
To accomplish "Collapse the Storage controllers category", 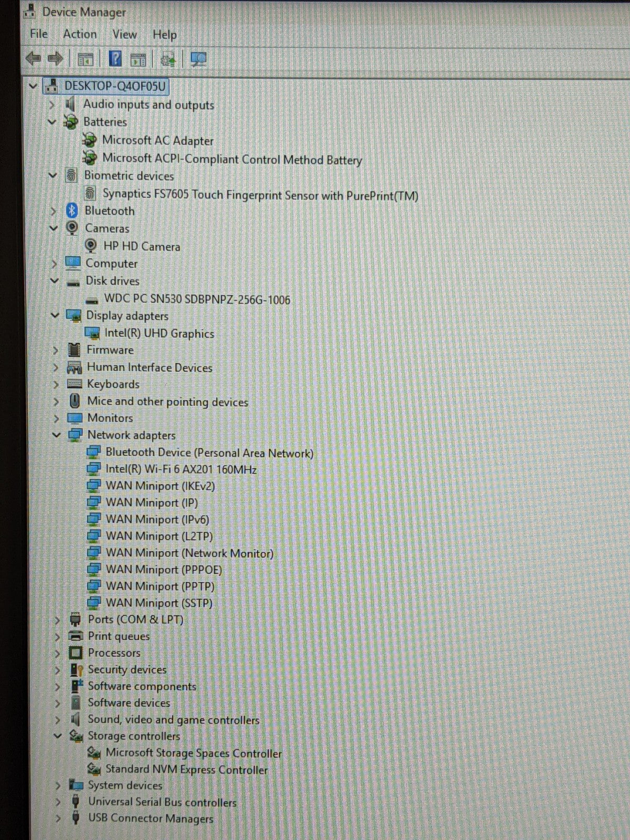I will tap(58, 736).
